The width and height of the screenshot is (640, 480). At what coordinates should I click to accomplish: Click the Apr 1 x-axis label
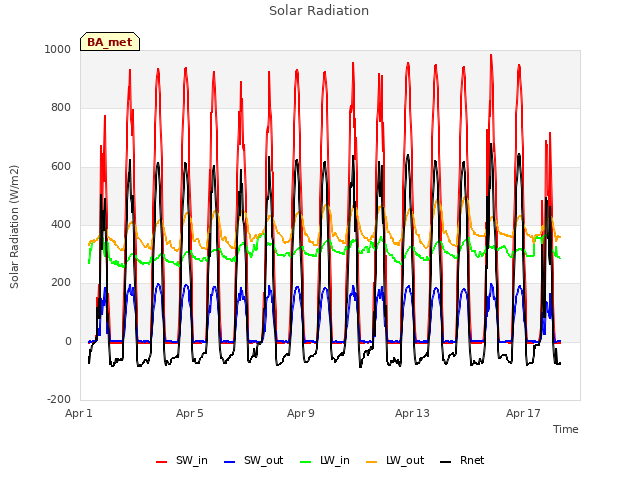79,413
